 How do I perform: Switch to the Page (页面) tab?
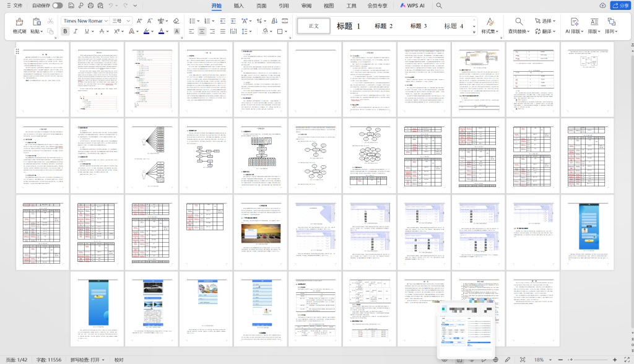(x=261, y=6)
